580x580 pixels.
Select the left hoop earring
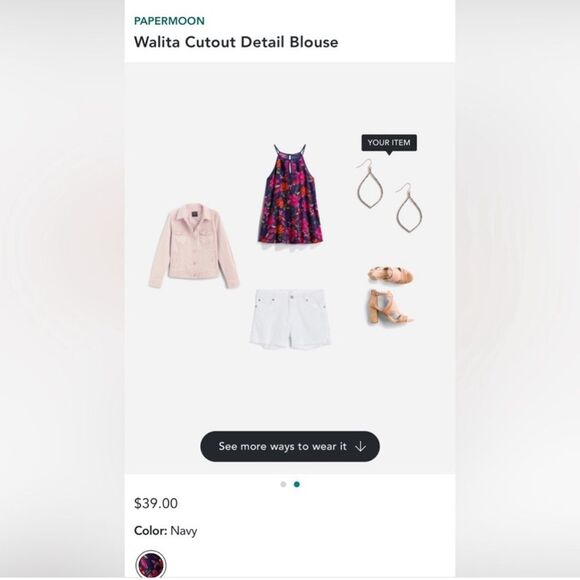click(x=369, y=184)
